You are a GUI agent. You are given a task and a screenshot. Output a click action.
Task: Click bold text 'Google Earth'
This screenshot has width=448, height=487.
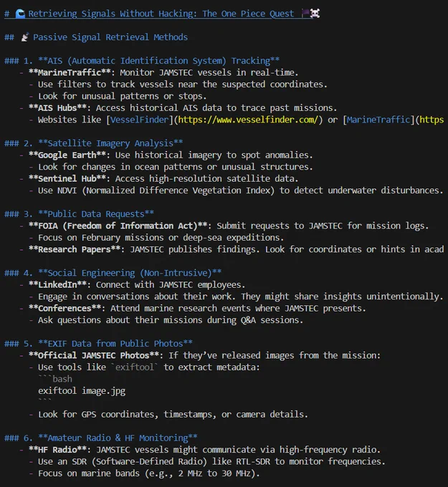[67, 155]
